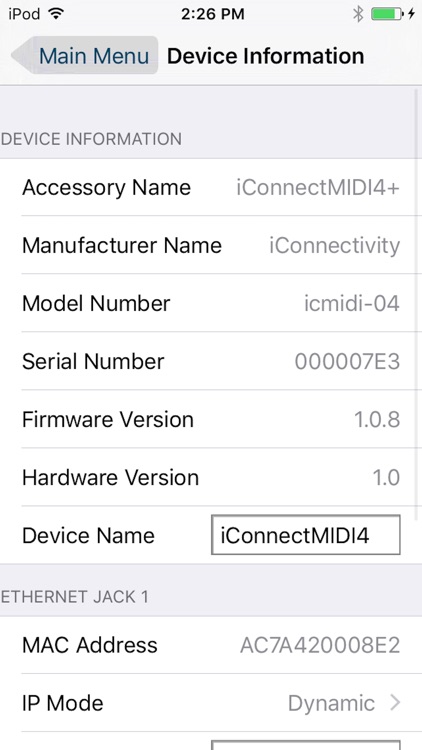Tap the Device Information title
The height and width of the screenshot is (750, 422).
pos(266,56)
